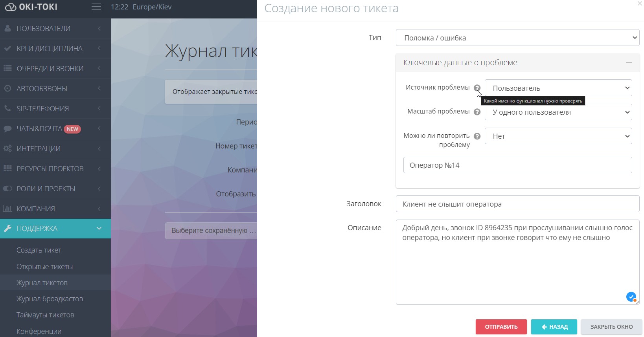Screen dimensions: 644x337
Task: Toggle the hamburger sidebar menu icon
Action: point(96,7)
